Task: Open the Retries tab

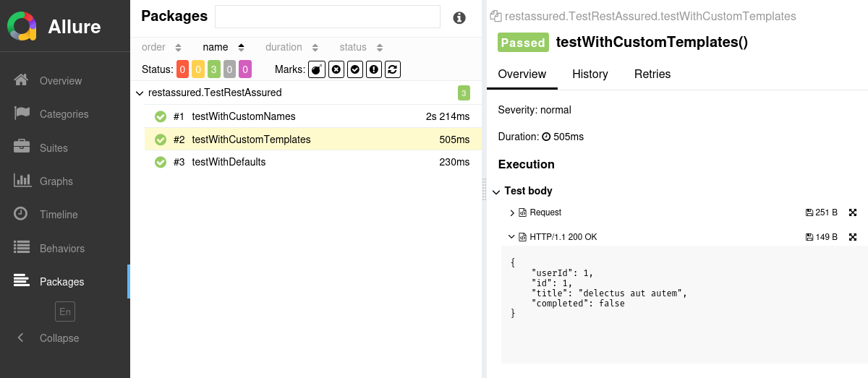Action: pyautogui.click(x=652, y=74)
